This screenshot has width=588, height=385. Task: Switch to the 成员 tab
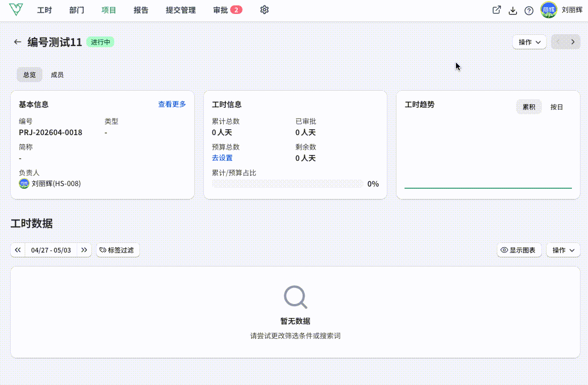click(57, 75)
